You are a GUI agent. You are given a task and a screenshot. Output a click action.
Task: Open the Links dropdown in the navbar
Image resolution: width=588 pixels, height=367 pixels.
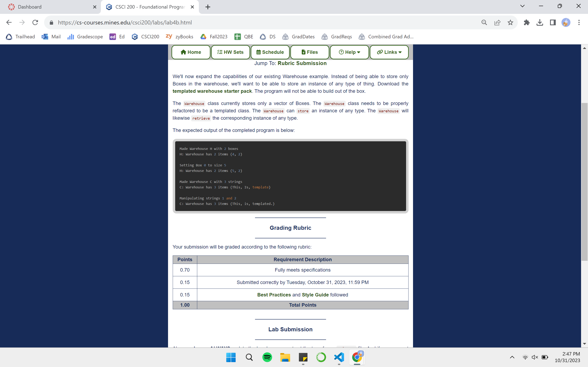click(x=389, y=52)
